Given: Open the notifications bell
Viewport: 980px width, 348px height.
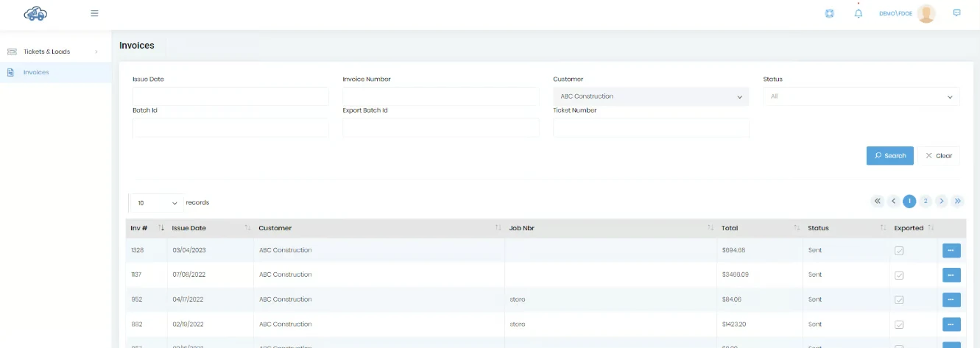Looking at the screenshot, I should (x=858, y=13).
